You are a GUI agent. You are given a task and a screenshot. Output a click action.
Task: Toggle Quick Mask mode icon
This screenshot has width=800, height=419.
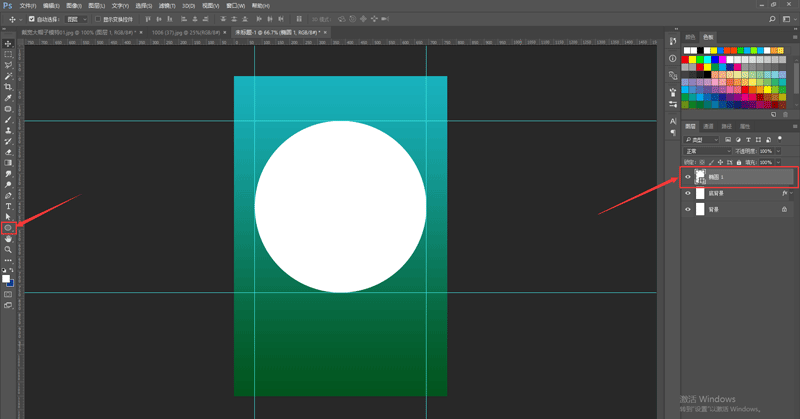(8, 294)
